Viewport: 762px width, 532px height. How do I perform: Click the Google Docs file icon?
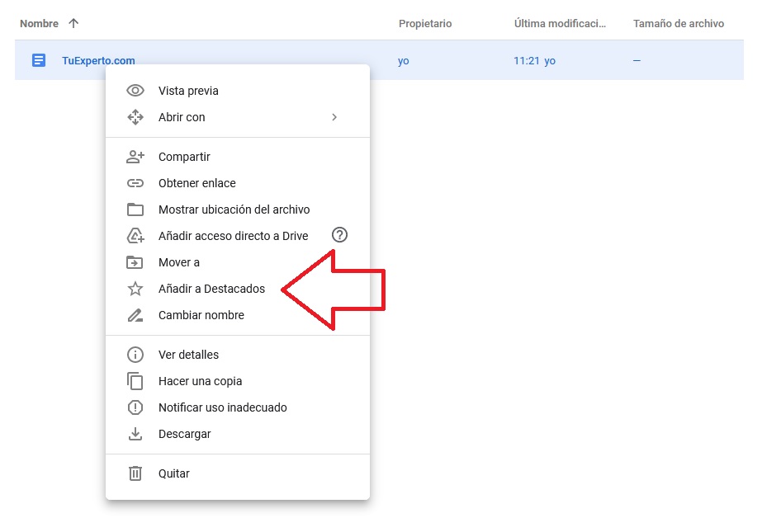click(x=39, y=60)
